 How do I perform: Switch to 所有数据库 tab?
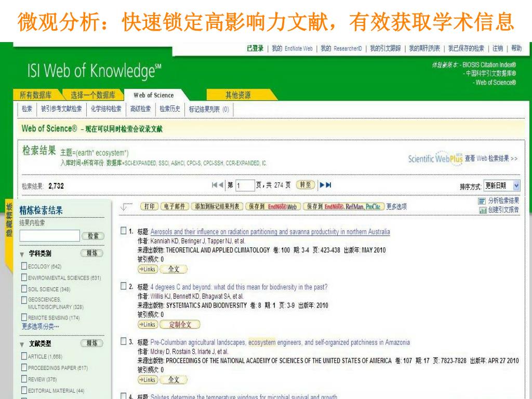(36, 95)
